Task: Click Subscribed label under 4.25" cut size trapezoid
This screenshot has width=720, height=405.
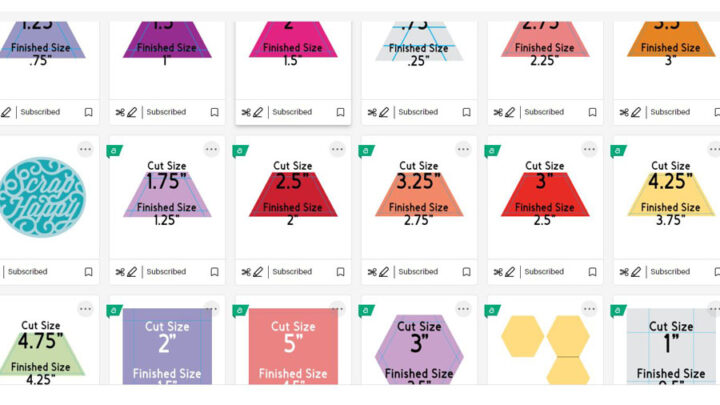Action: click(670, 271)
